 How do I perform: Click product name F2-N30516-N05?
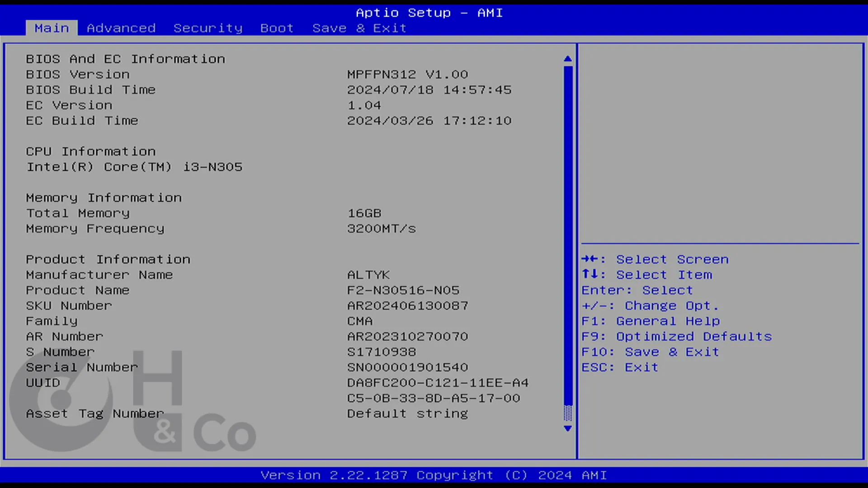tap(403, 290)
